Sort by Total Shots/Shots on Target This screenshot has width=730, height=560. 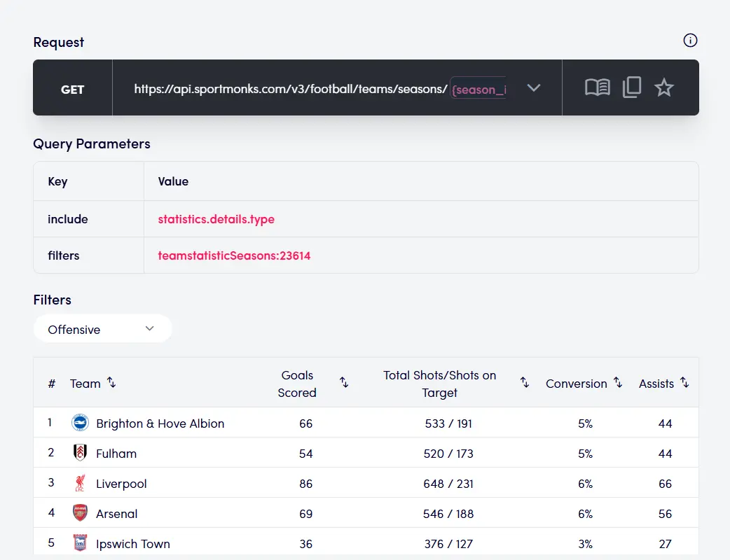tap(525, 383)
